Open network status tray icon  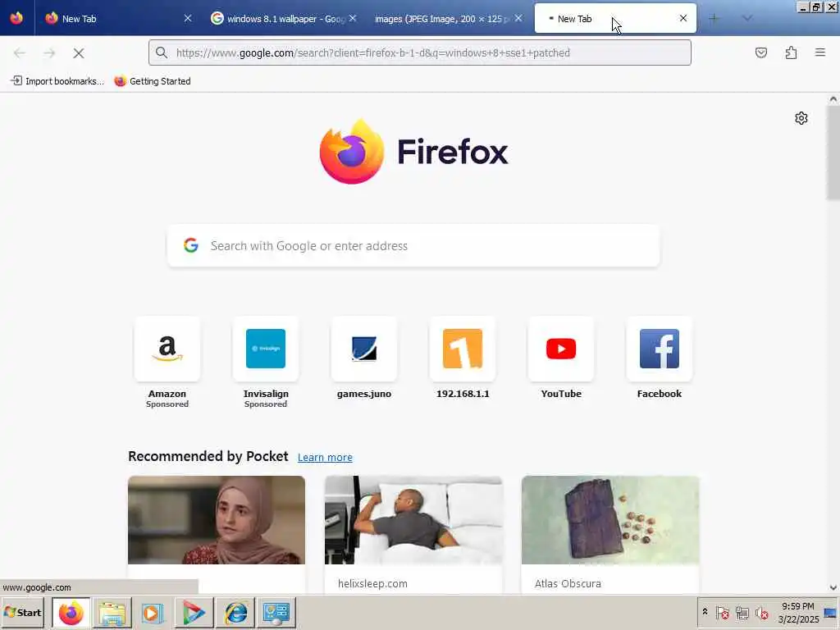(742, 613)
